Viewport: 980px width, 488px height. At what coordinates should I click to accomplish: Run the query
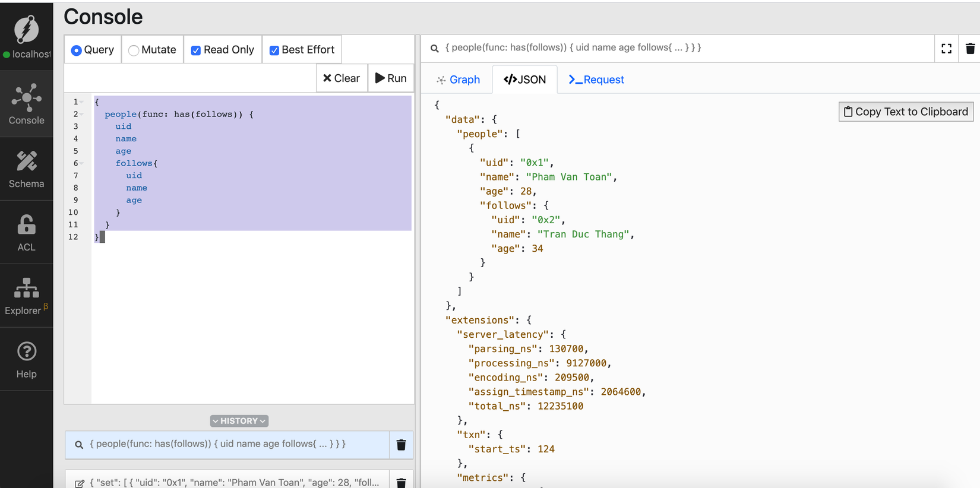391,78
